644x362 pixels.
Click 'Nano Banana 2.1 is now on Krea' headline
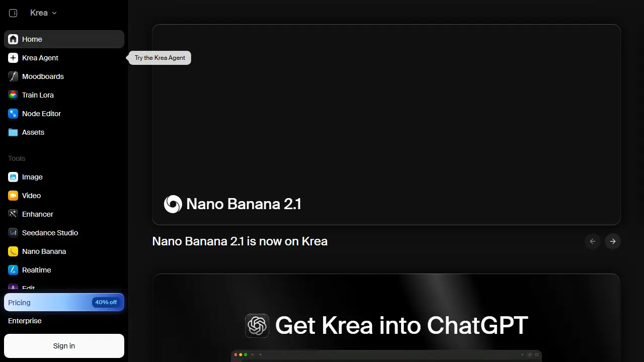[x=239, y=241]
